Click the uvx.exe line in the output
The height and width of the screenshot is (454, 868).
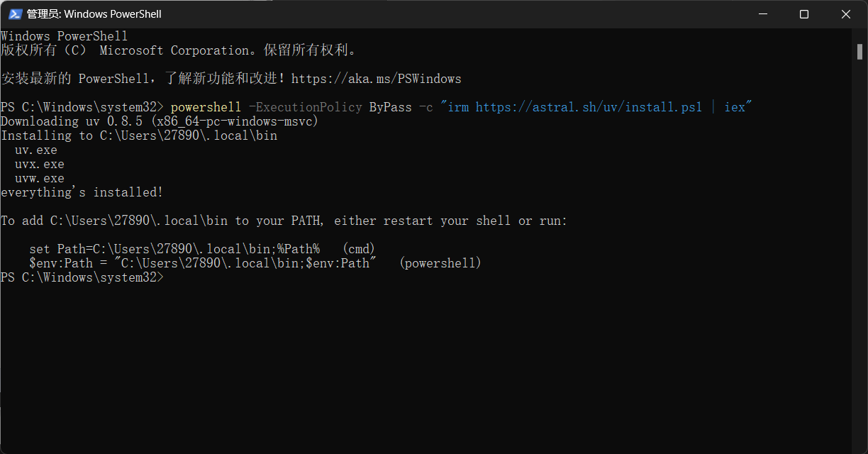coord(39,164)
